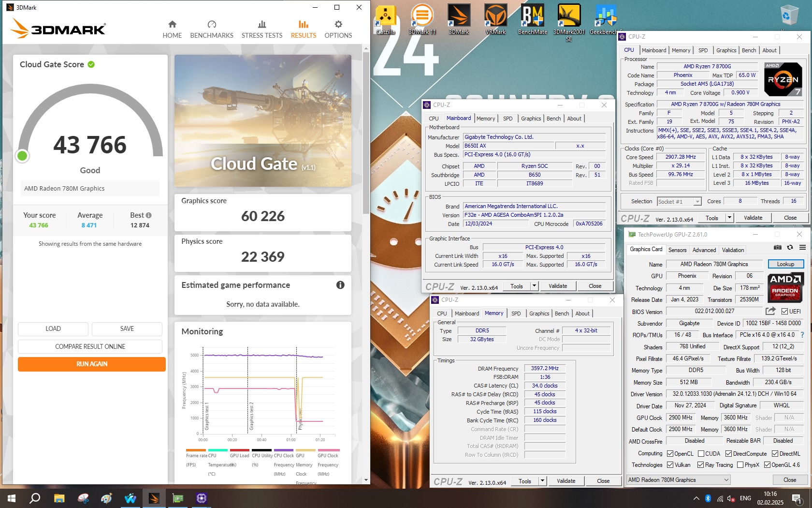The width and height of the screenshot is (812, 508).
Task: Click the 3DMark taskbar icon
Action: (x=154, y=498)
